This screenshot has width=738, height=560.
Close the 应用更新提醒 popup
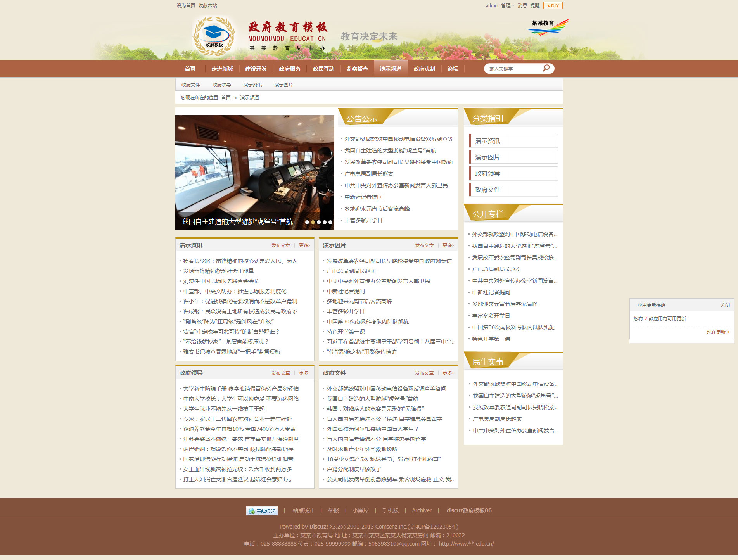click(725, 305)
